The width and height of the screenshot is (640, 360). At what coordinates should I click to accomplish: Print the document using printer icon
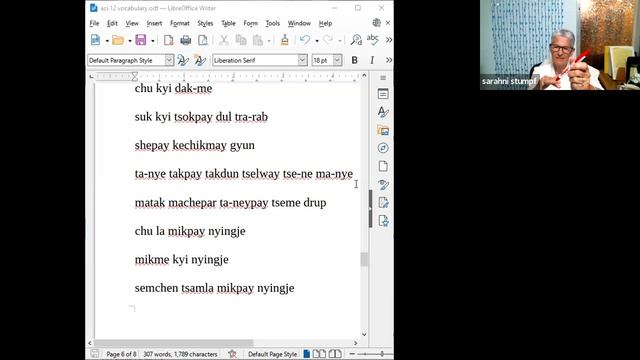(x=186, y=40)
